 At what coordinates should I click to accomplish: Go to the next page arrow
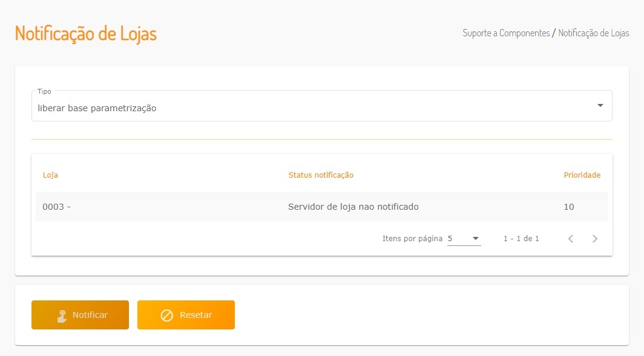[x=595, y=239]
